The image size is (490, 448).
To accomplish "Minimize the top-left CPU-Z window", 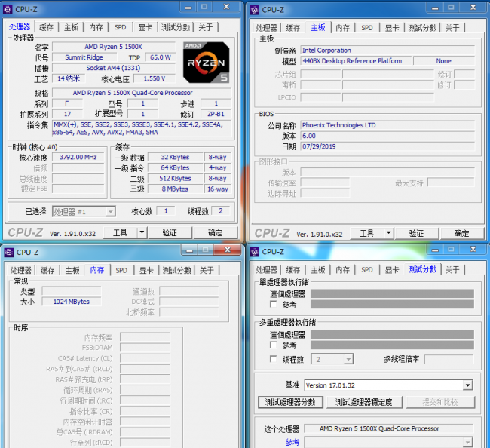I will [x=188, y=7].
